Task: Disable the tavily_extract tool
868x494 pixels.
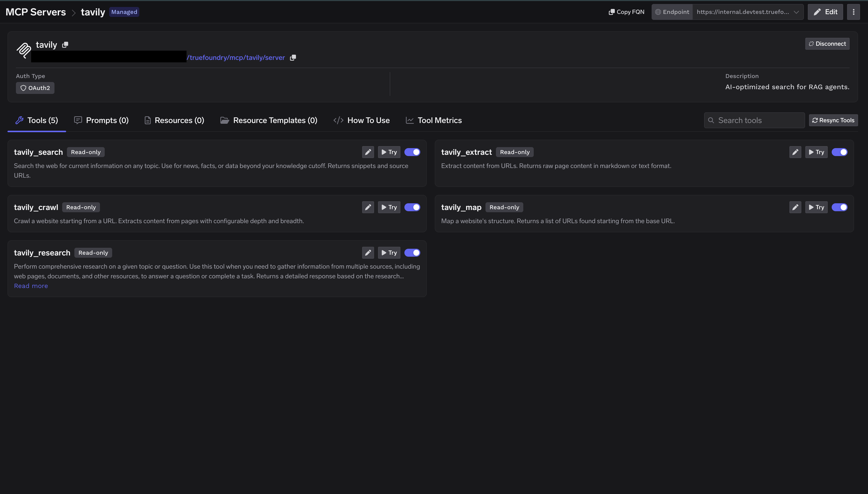Action: coord(839,152)
